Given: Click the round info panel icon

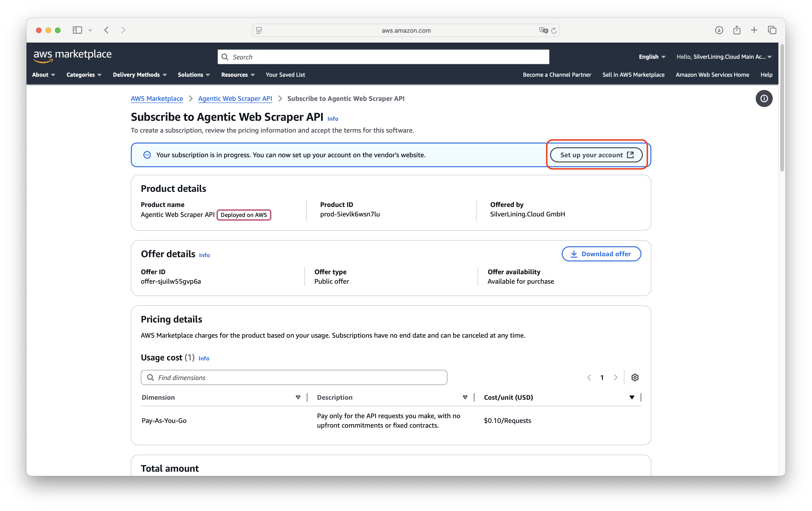Looking at the screenshot, I should tap(764, 99).
